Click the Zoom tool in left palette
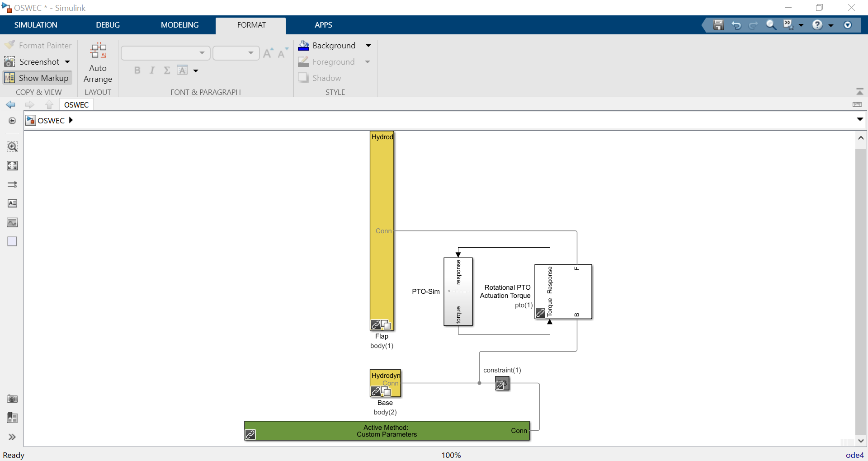The image size is (868, 461). [x=12, y=146]
